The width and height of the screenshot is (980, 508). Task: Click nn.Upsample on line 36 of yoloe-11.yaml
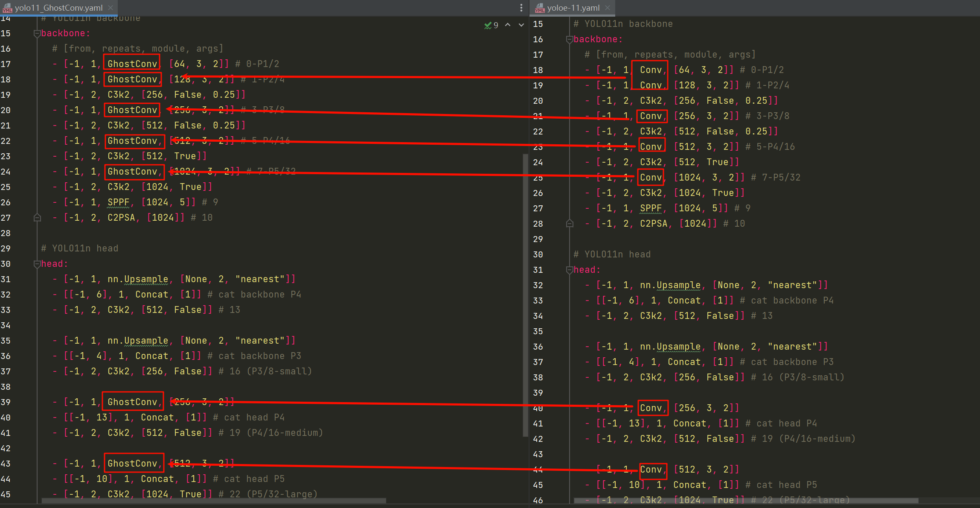coord(670,347)
